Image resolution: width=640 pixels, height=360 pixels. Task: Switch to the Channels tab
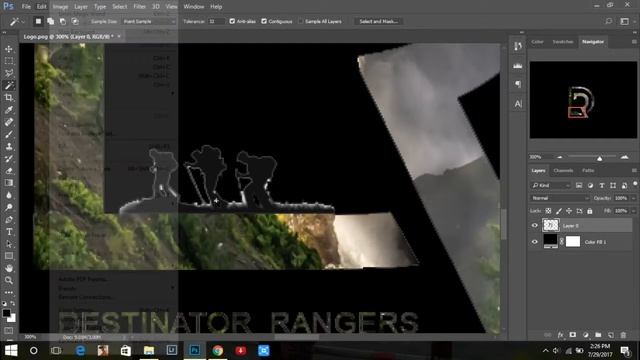(x=563, y=170)
